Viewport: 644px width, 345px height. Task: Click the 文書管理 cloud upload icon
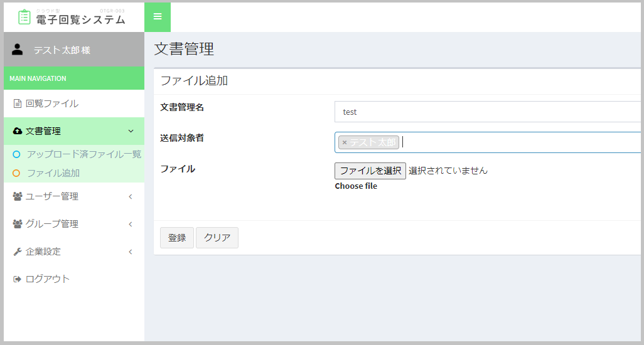pyautogui.click(x=18, y=131)
